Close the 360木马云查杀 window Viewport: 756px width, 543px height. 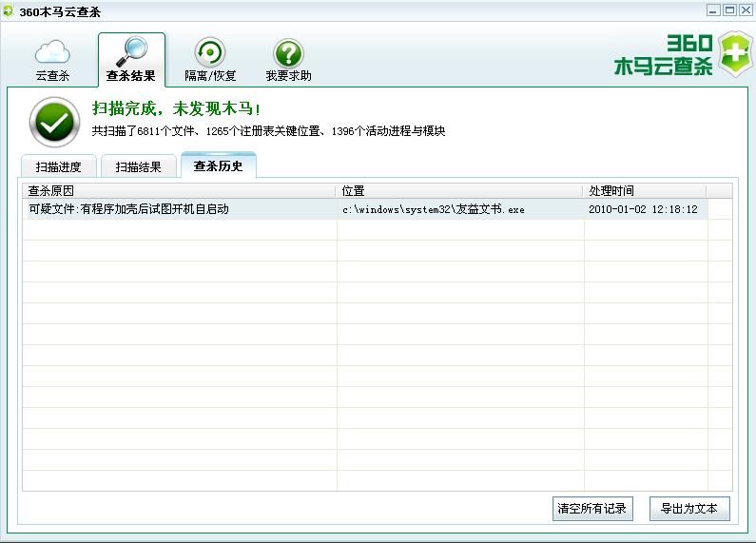click(746, 10)
